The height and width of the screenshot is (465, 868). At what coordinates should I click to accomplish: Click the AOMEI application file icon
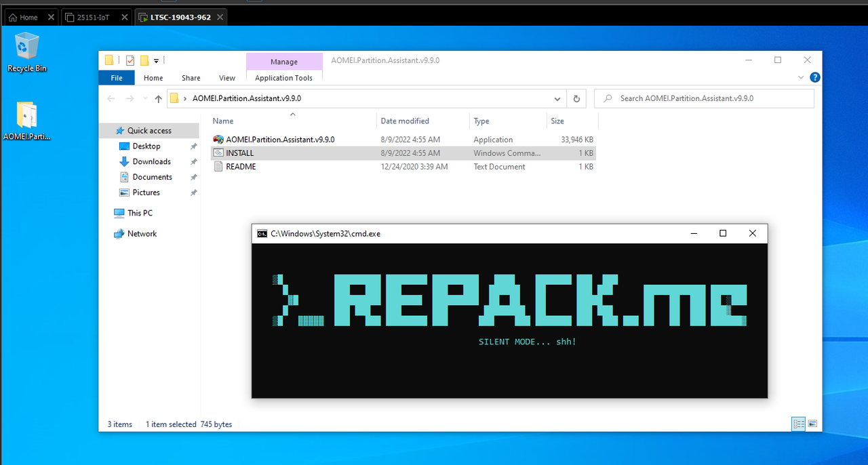pos(218,140)
